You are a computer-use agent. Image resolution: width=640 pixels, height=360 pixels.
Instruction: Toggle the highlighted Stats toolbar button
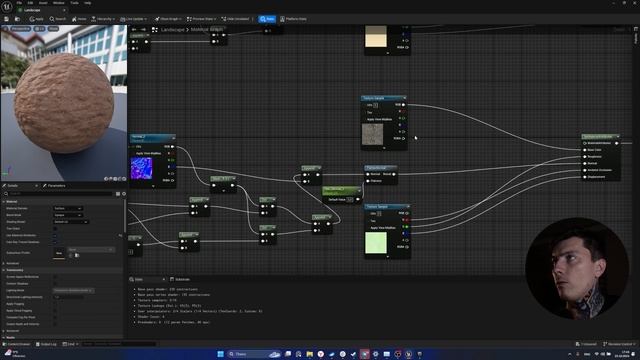pos(267,19)
